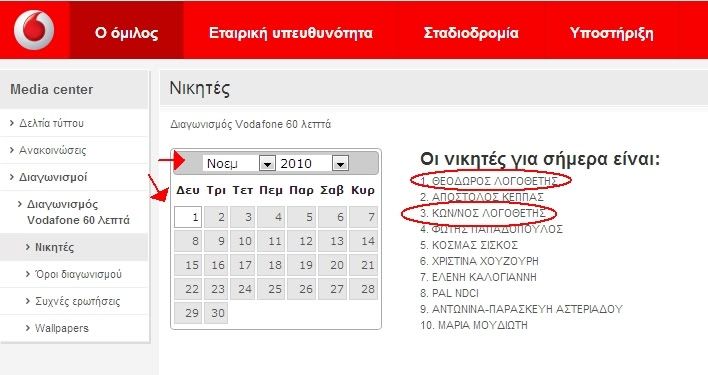Choose day 23 in the calendar
Screen dimensions: 708x375
click(216, 289)
